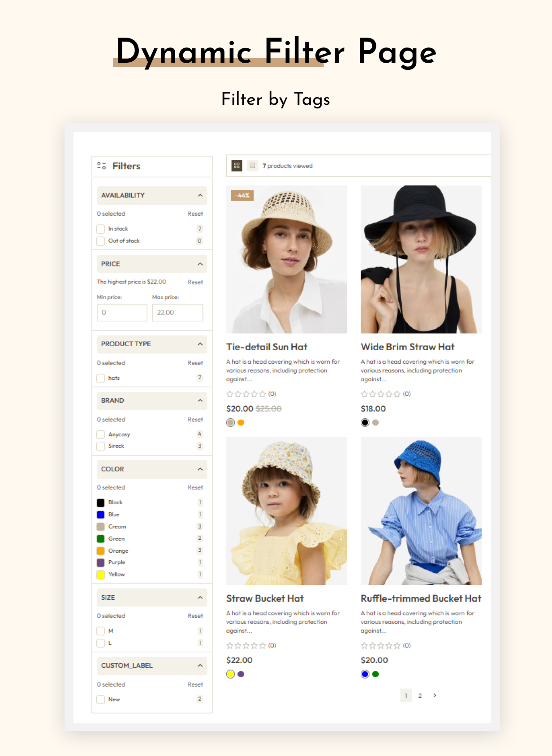This screenshot has width=552, height=756.
Task: Open the Wide Brim Straw Hat title link
Action: [x=407, y=347]
